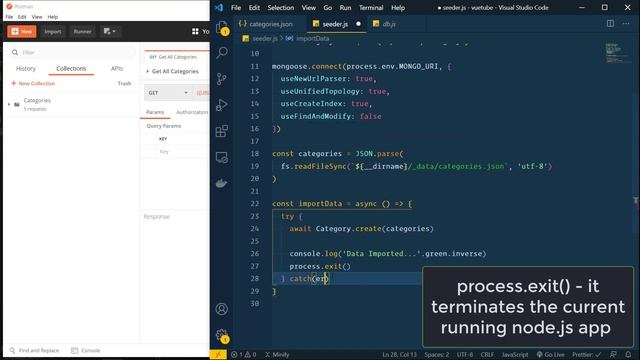Open the Postman new window dropdown button
640x360 pixels.
click(110, 31)
